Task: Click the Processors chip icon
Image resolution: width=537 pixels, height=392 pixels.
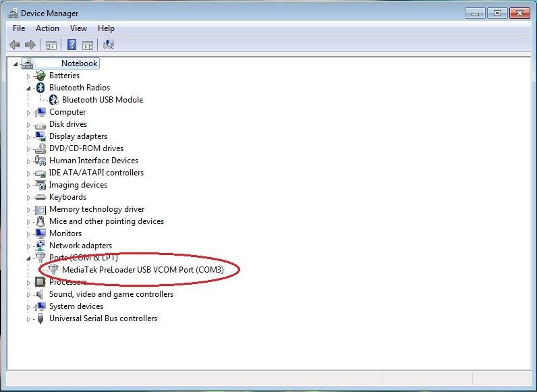Action: pyautogui.click(x=40, y=282)
